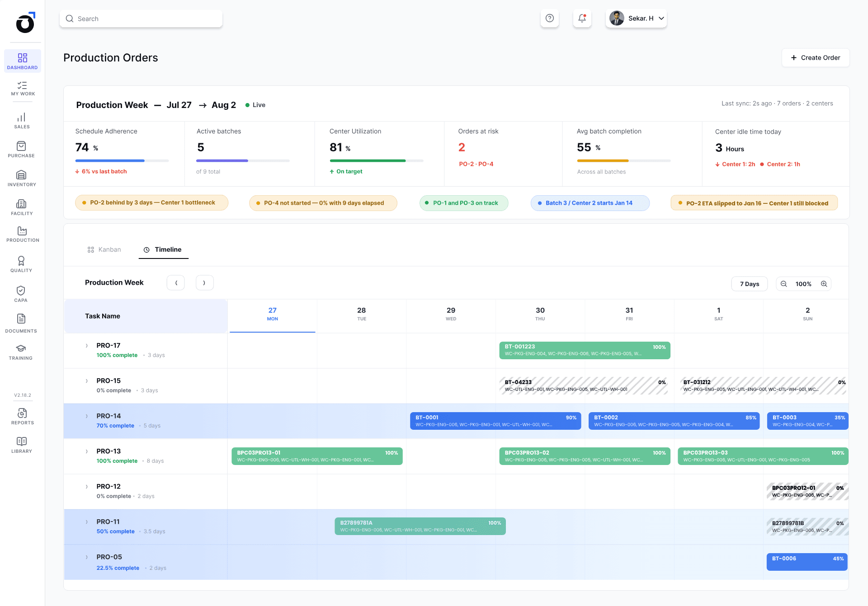Go to Sales module icon

coord(22,121)
